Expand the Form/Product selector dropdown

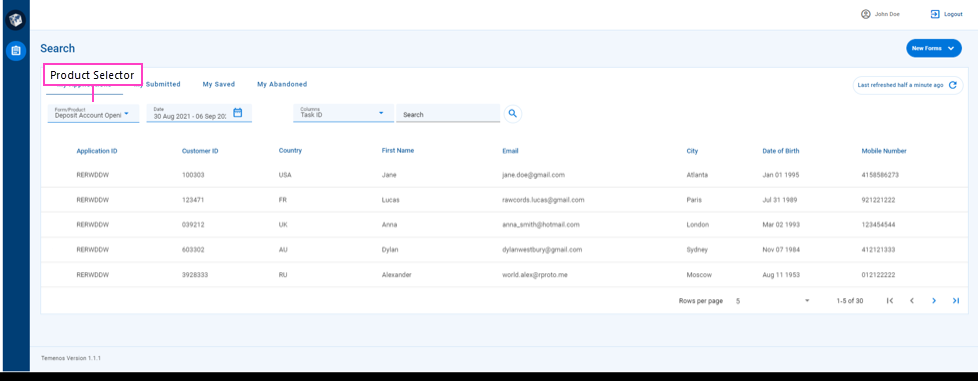pos(94,113)
